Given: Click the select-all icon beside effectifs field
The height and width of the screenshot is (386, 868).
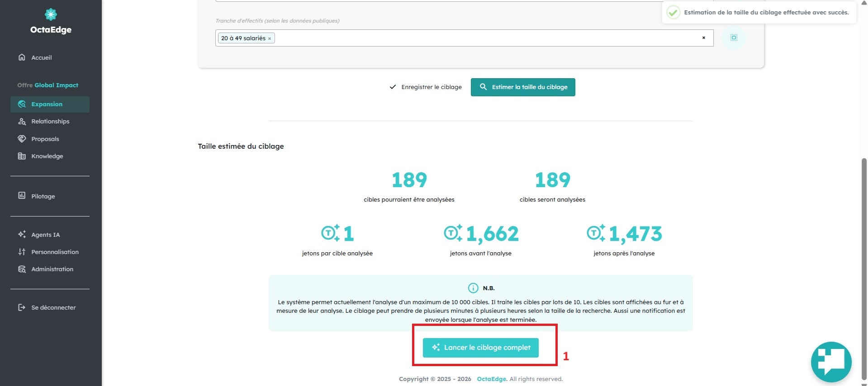Looking at the screenshot, I should click(x=734, y=38).
